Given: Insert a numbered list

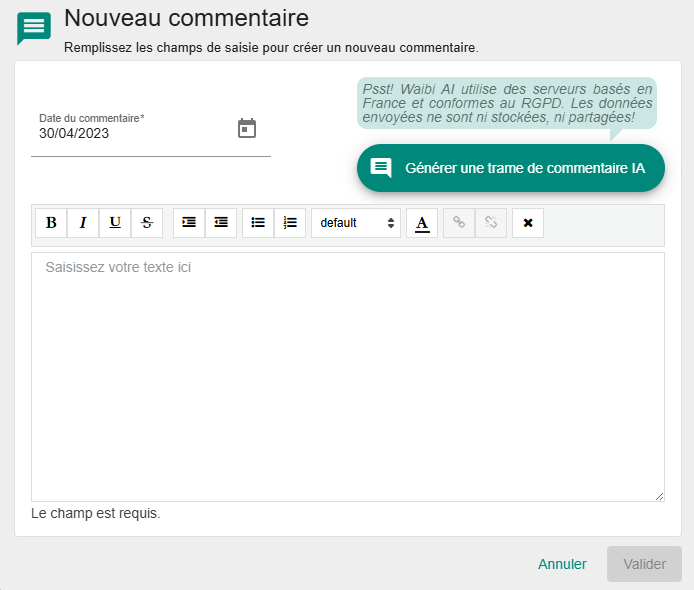Looking at the screenshot, I should click(x=290, y=223).
